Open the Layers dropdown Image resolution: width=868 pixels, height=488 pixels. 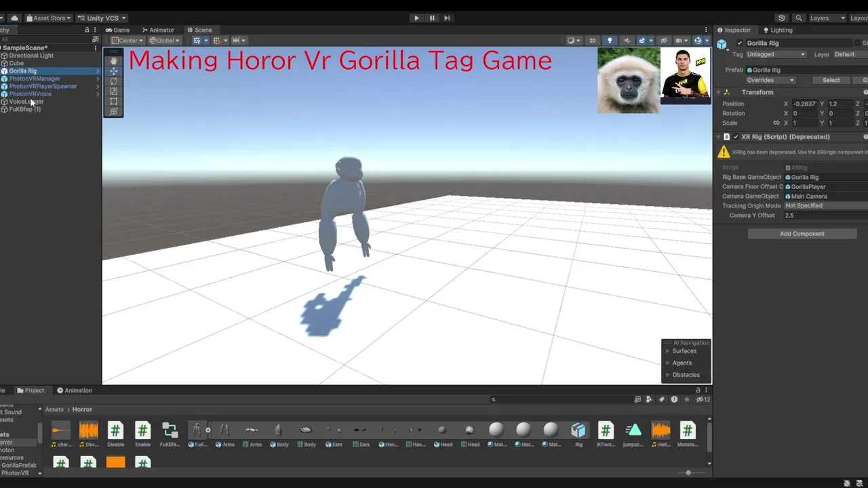click(827, 18)
